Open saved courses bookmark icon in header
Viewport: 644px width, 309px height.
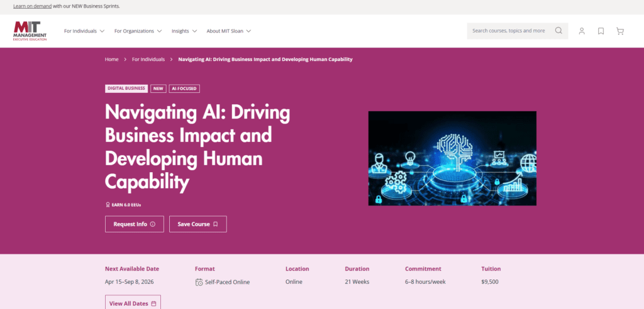tap(601, 31)
